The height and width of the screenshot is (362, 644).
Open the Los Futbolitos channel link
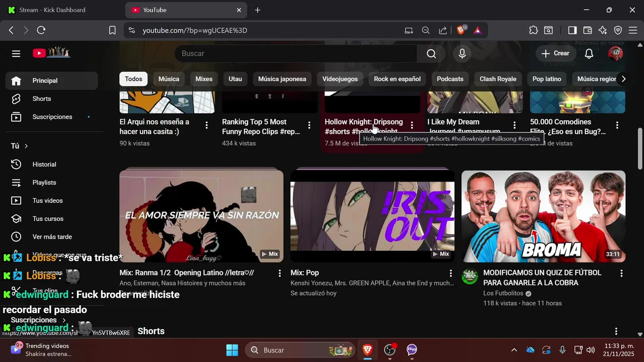coord(503,293)
